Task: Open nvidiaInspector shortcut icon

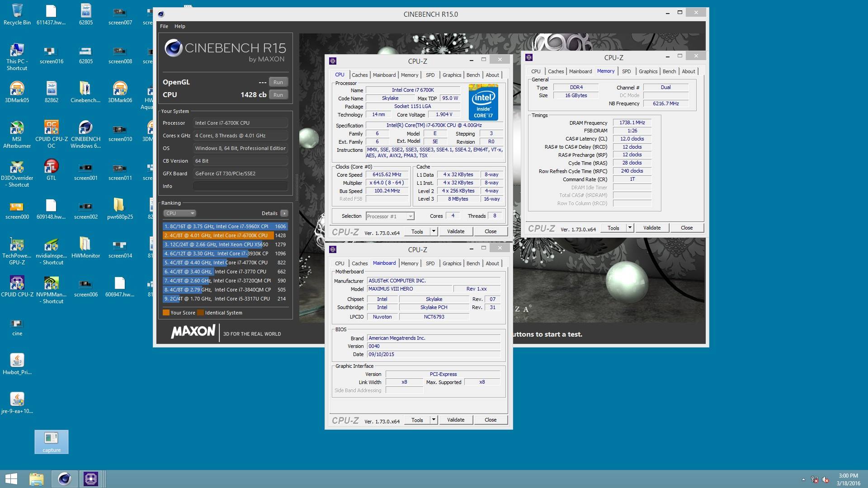Action: pos(52,251)
